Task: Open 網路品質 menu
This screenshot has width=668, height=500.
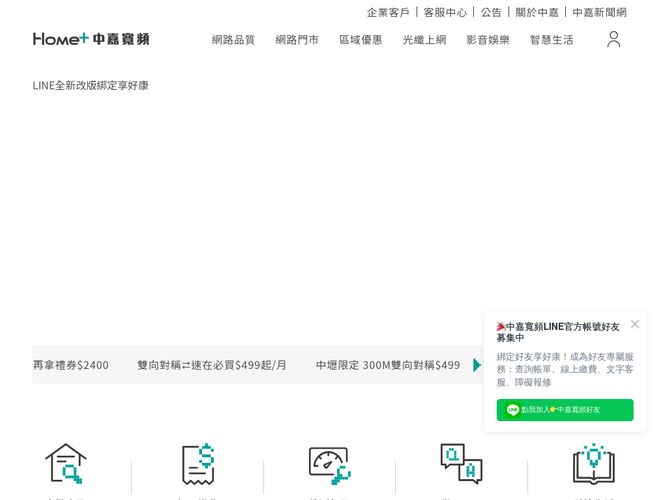Action: pyautogui.click(x=233, y=40)
